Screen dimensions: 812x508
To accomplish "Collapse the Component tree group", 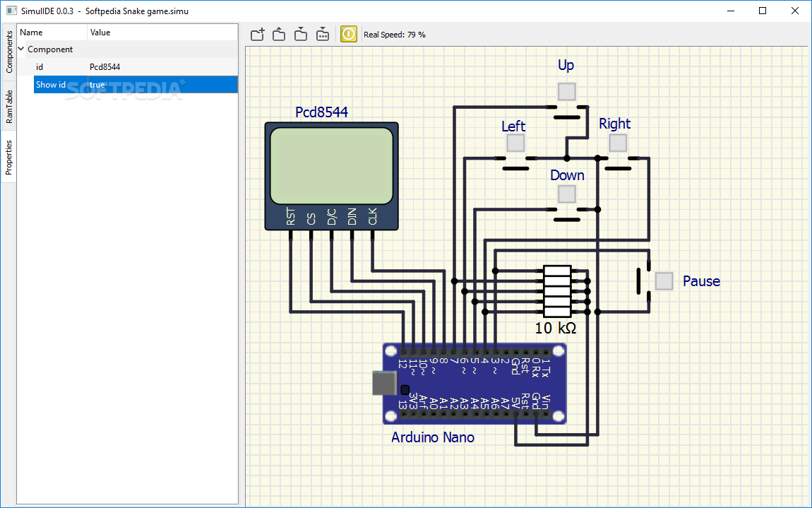I will pyautogui.click(x=21, y=49).
